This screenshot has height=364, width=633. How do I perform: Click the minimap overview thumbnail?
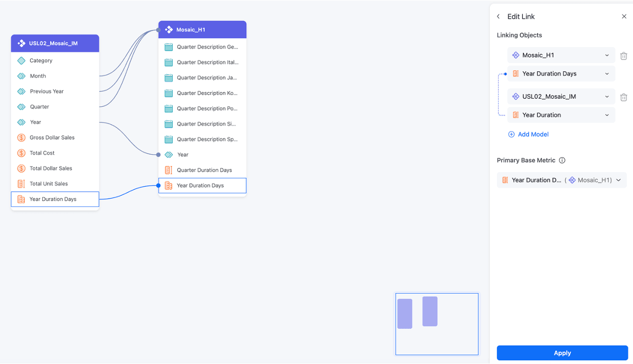coord(437,324)
